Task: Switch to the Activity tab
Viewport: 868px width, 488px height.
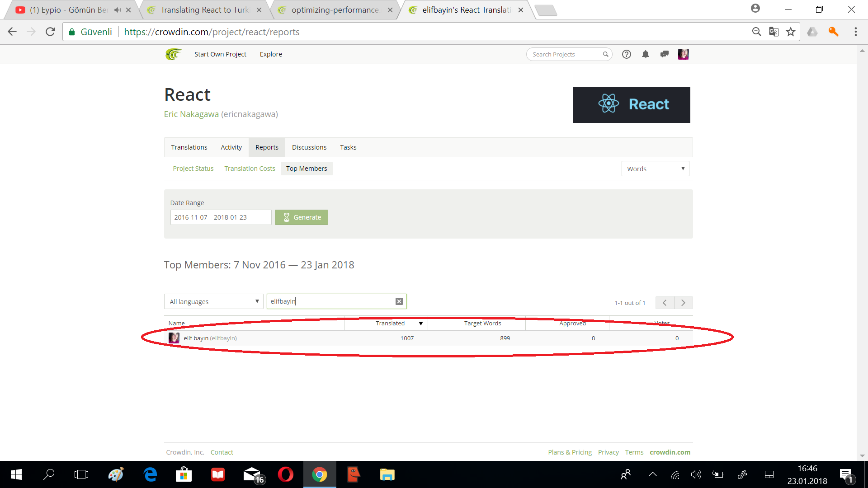Action: [231, 147]
